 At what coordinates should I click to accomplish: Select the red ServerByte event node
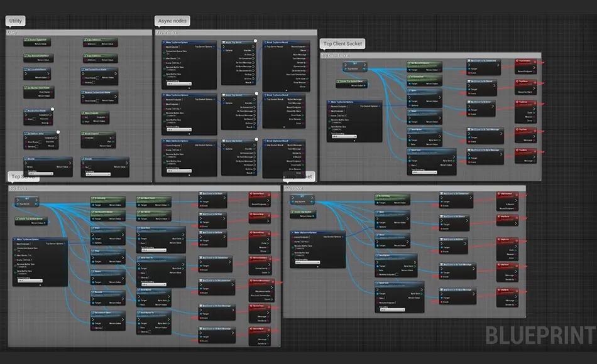click(260, 336)
